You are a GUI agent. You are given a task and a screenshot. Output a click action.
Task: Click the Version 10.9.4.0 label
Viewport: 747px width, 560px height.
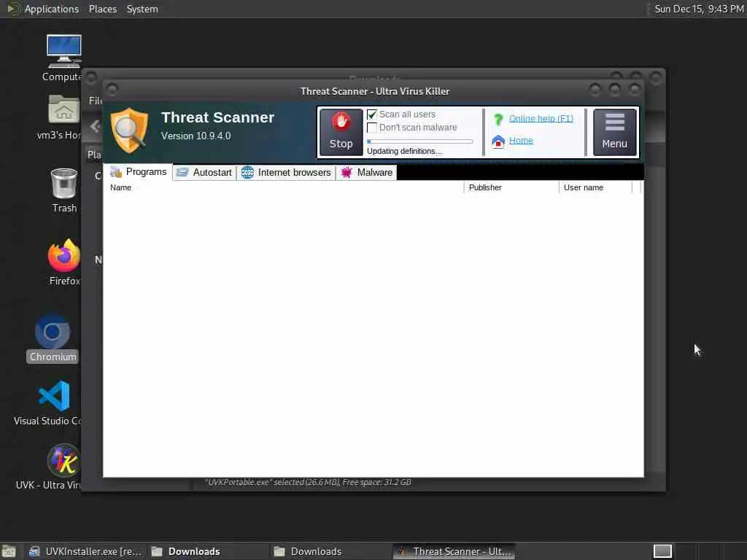(x=196, y=136)
